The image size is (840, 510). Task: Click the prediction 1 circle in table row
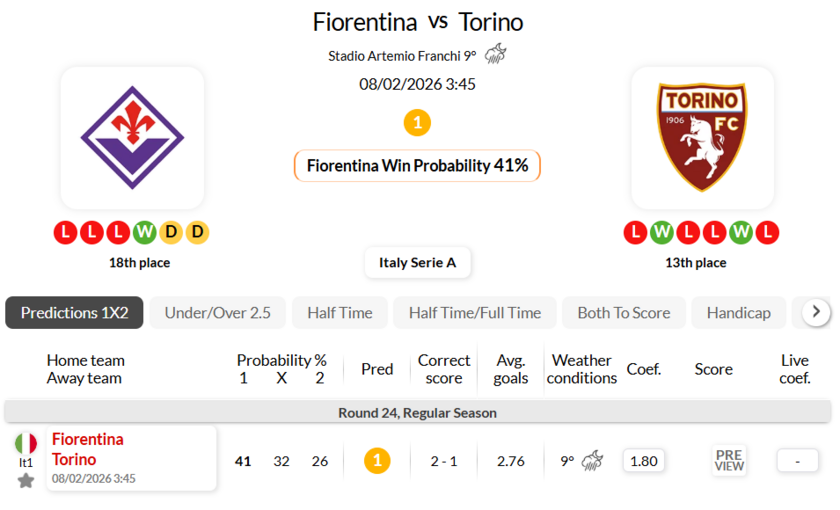click(377, 461)
